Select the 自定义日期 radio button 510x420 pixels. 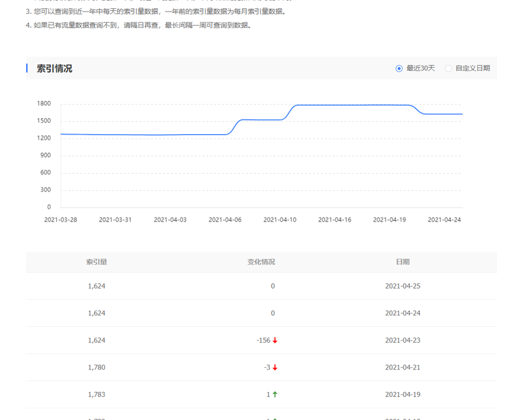coord(449,68)
